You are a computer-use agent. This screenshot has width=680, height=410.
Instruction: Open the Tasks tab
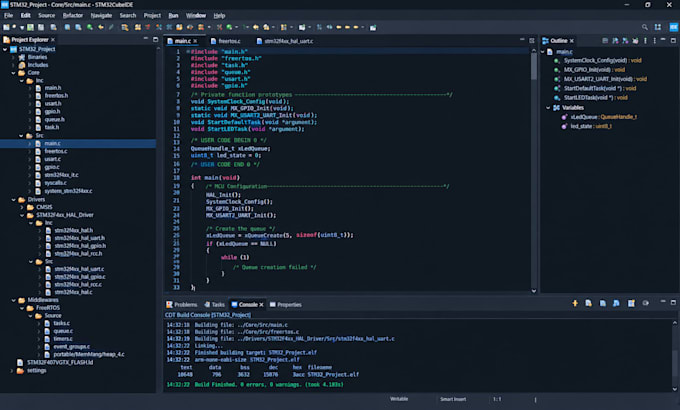(x=214, y=305)
